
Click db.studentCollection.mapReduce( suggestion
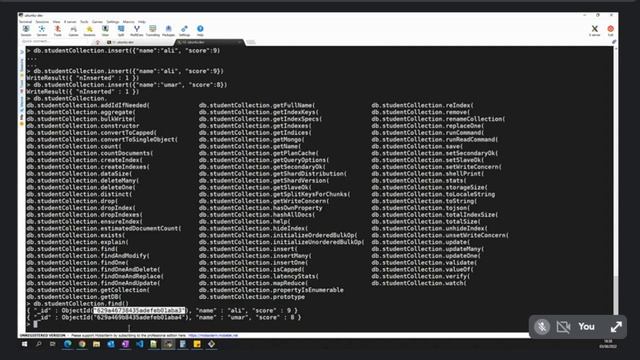point(253,283)
